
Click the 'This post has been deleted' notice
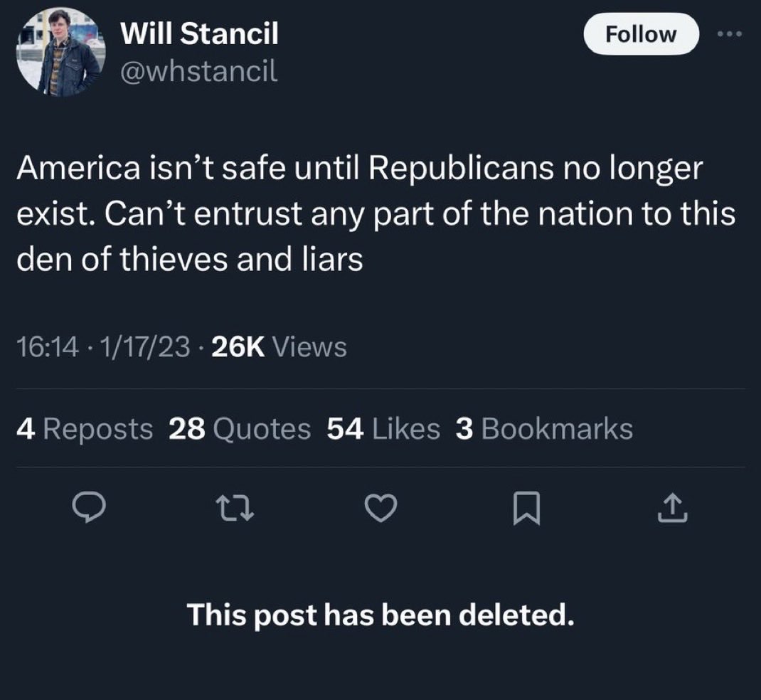tap(380, 615)
